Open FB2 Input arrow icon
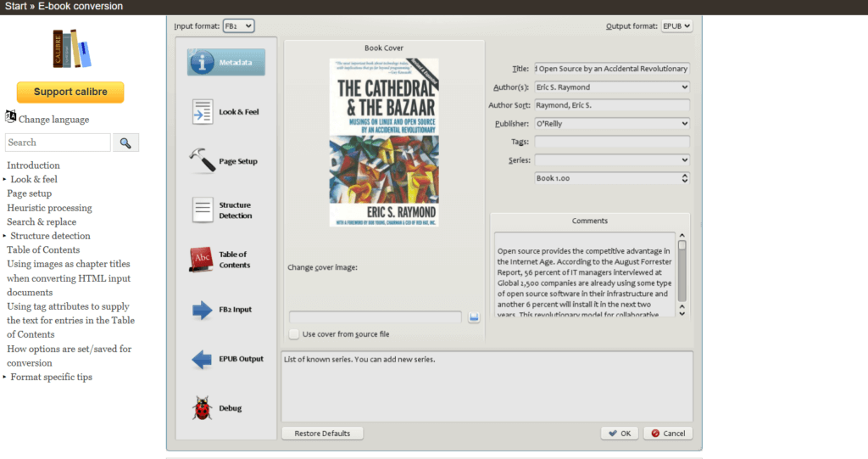 tap(203, 310)
